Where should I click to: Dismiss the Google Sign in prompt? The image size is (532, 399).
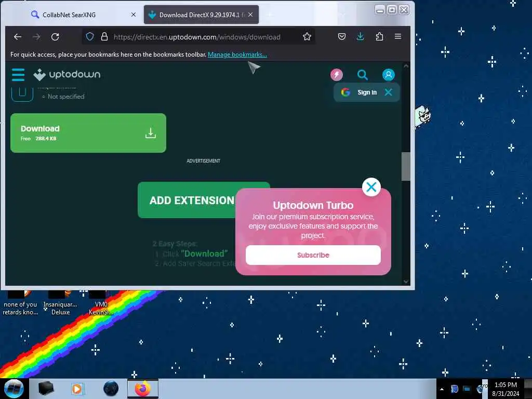389,92
